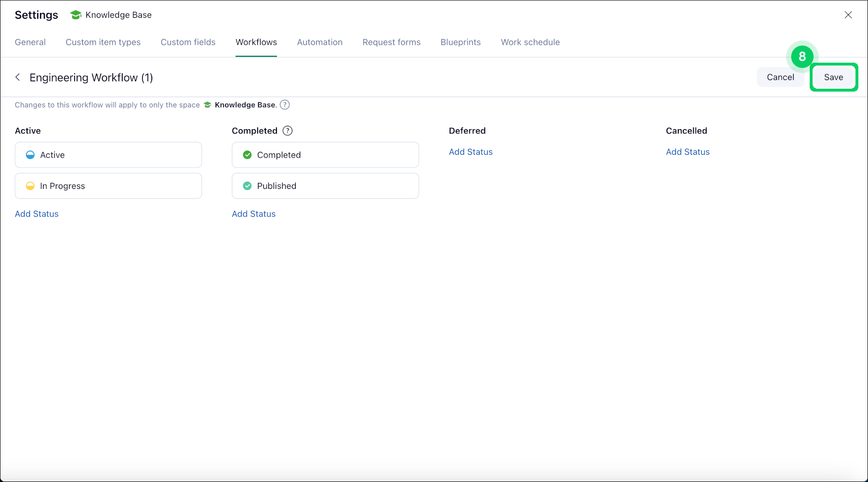This screenshot has height=482, width=868.
Task: Click the teal Published checkmark icon
Action: point(247,186)
